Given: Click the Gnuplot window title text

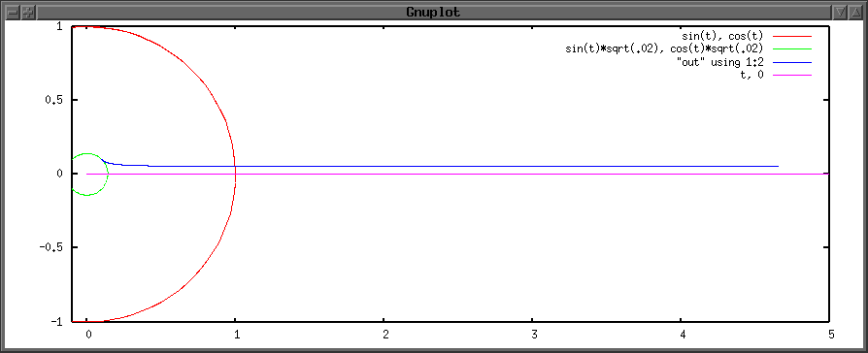Looking at the screenshot, I should (x=433, y=12).
